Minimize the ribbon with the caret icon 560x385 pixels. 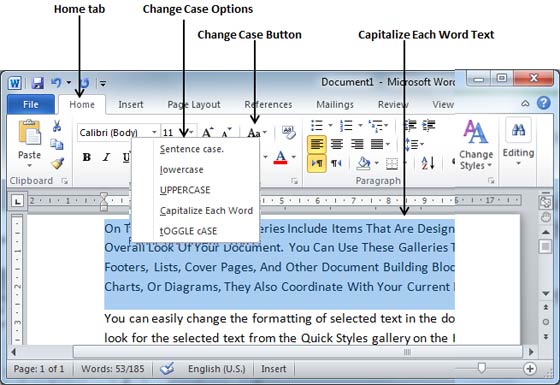525,104
